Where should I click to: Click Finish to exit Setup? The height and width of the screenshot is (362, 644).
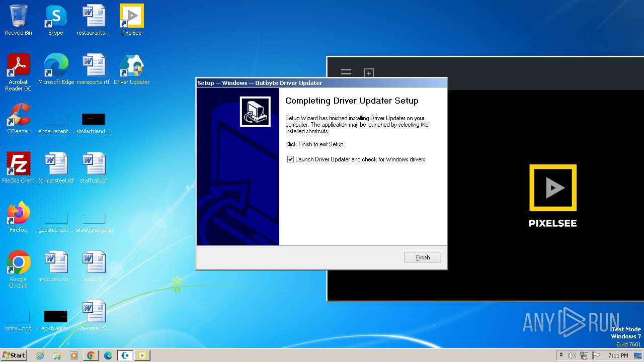(423, 257)
